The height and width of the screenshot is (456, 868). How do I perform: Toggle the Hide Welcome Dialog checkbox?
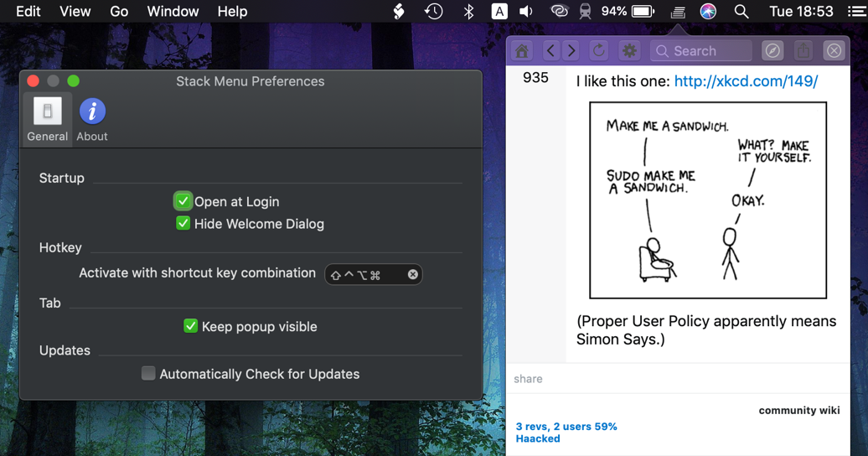[x=183, y=223]
